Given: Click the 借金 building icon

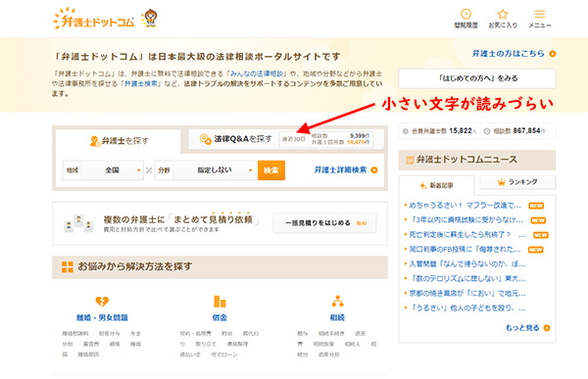Looking at the screenshot, I should [x=220, y=302].
